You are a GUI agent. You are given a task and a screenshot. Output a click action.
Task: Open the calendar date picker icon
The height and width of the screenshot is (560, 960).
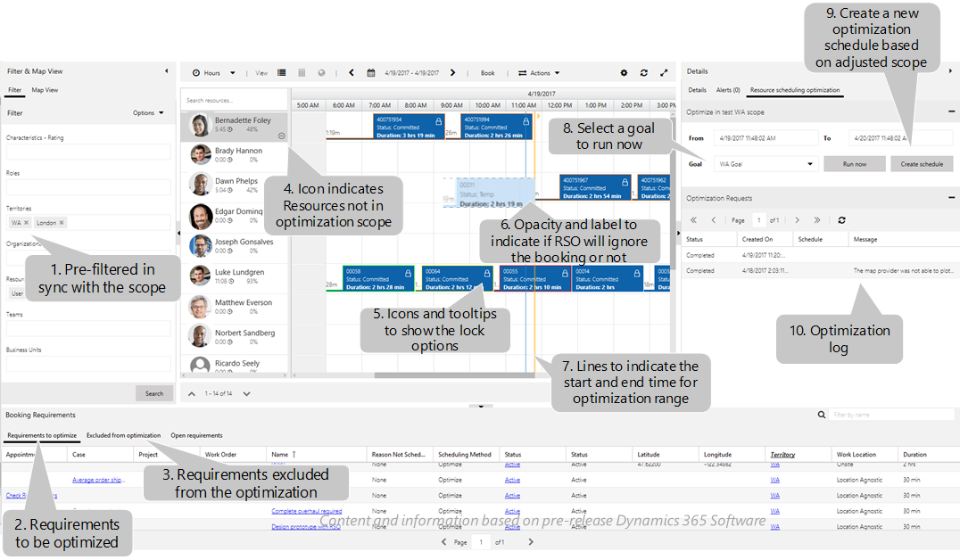(370, 73)
